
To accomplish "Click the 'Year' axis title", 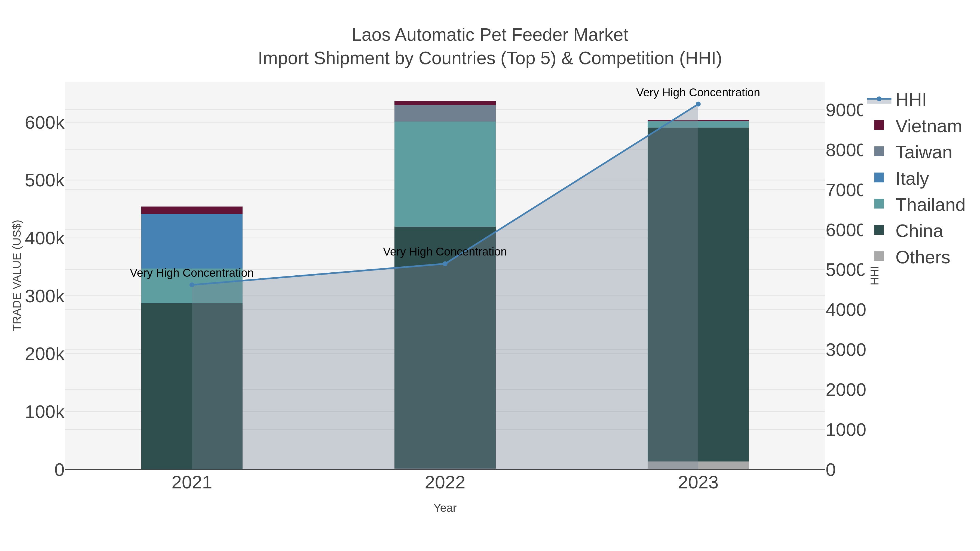I will [445, 508].
